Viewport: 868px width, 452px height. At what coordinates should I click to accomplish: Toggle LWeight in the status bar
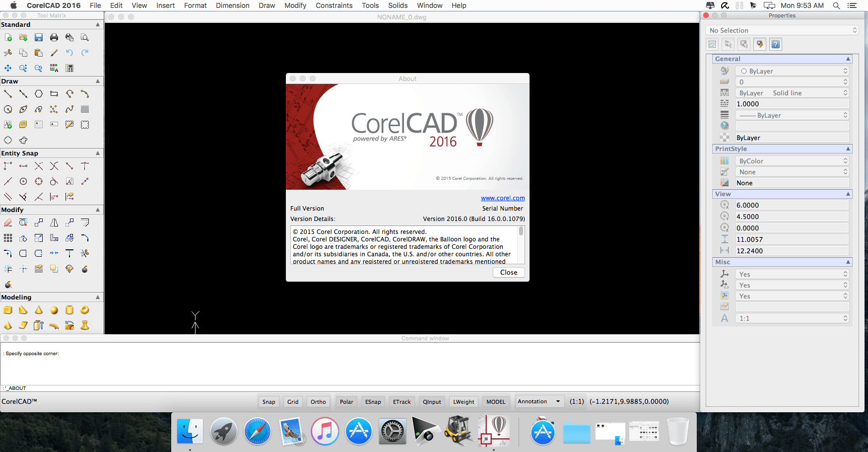tap(464, 402)
